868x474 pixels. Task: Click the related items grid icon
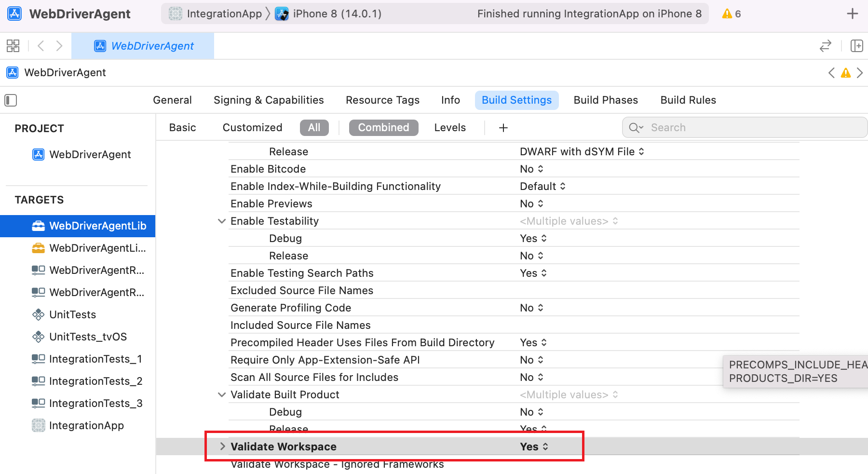point(13,46)
